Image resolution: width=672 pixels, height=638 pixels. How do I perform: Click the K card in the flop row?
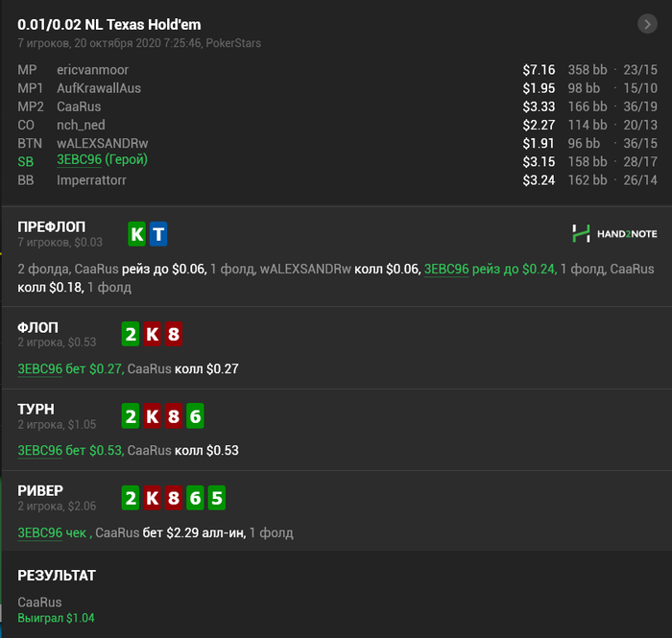[152, 334]
